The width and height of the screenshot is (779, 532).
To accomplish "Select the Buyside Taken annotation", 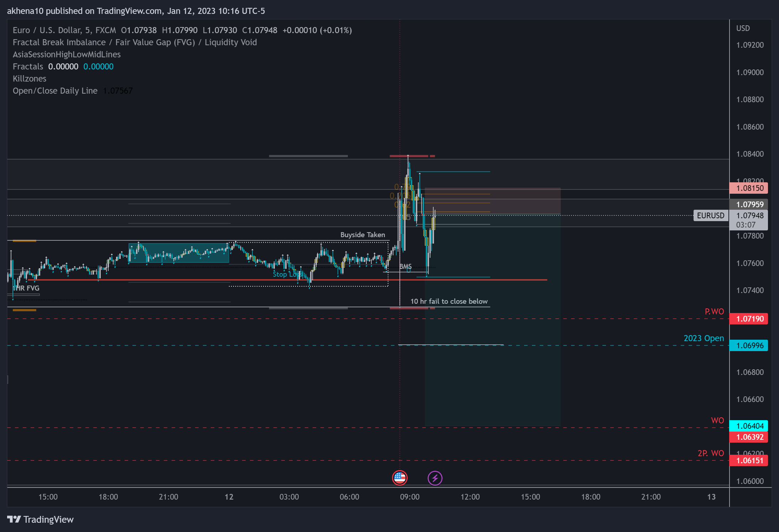I will pyautogui.click(x=362, y=235).
